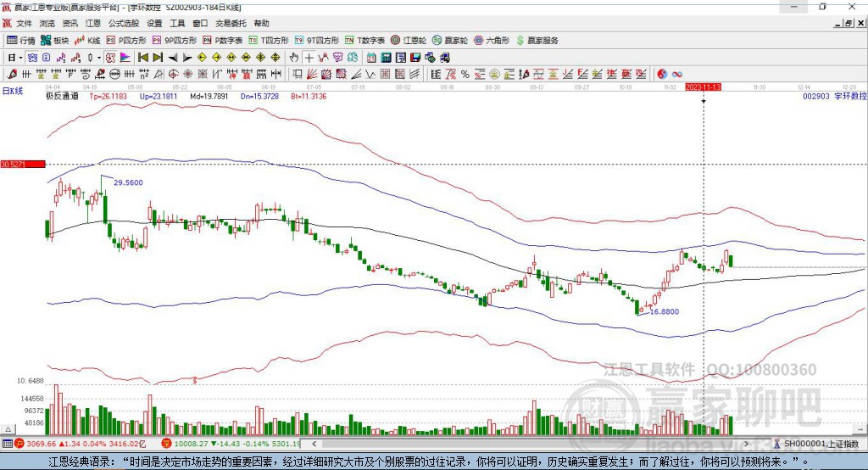Click the triangle expander beside volume panel
This screenshot has height=470, width=868.
[8, 429]
